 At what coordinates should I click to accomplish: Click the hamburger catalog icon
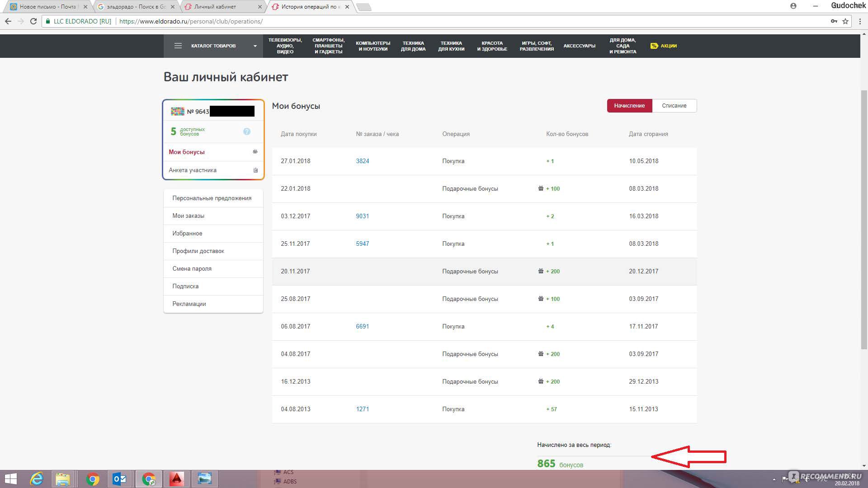point(178,46)
